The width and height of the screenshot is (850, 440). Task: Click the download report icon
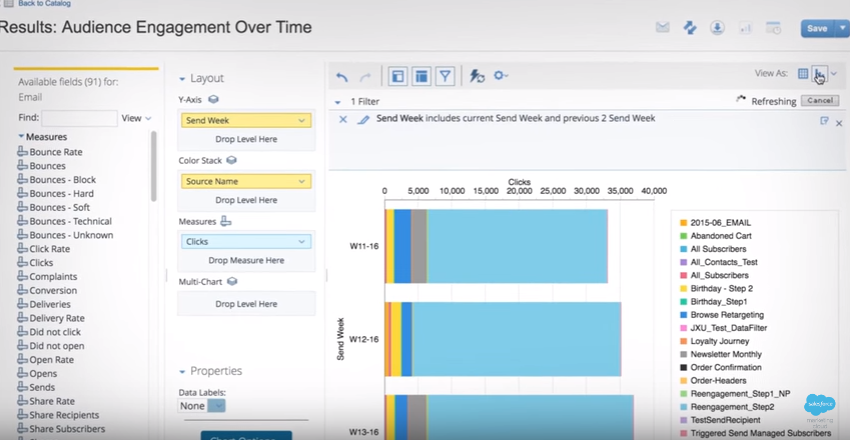pyautogui.click(x=717, y=28)
